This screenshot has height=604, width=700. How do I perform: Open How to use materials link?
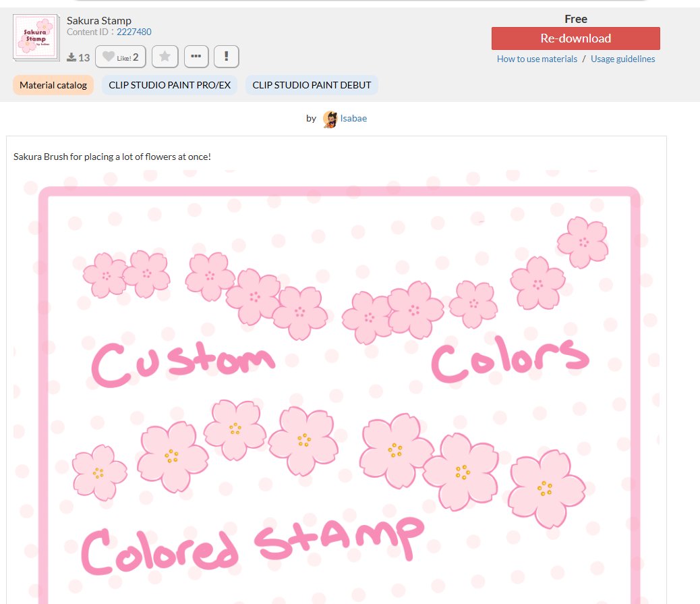(537, 59)
